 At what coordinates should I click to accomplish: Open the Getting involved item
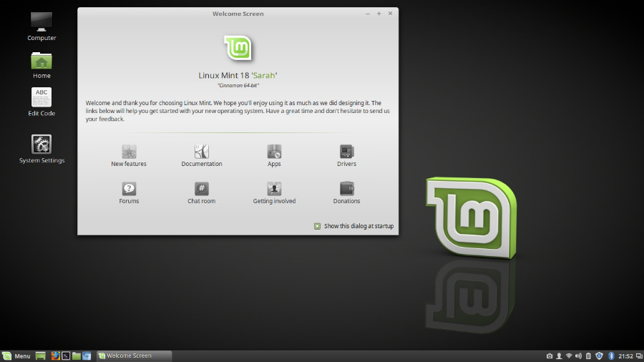coord(274,193)
